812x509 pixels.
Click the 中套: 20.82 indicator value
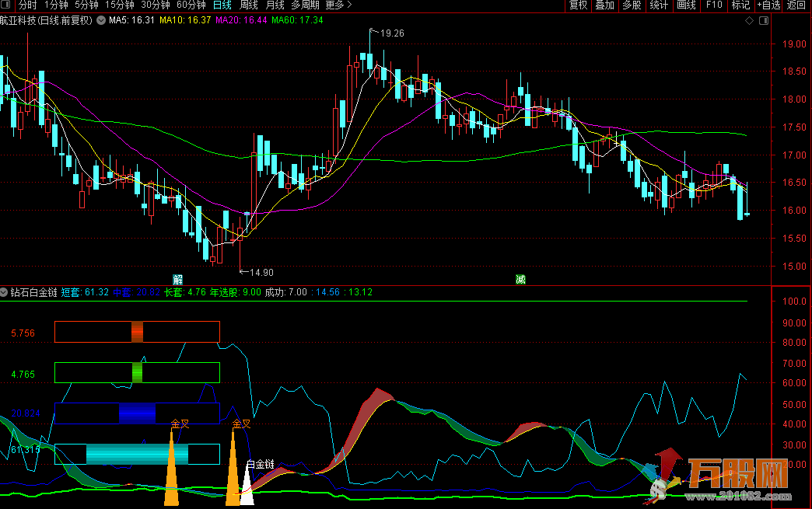(137, 292)
